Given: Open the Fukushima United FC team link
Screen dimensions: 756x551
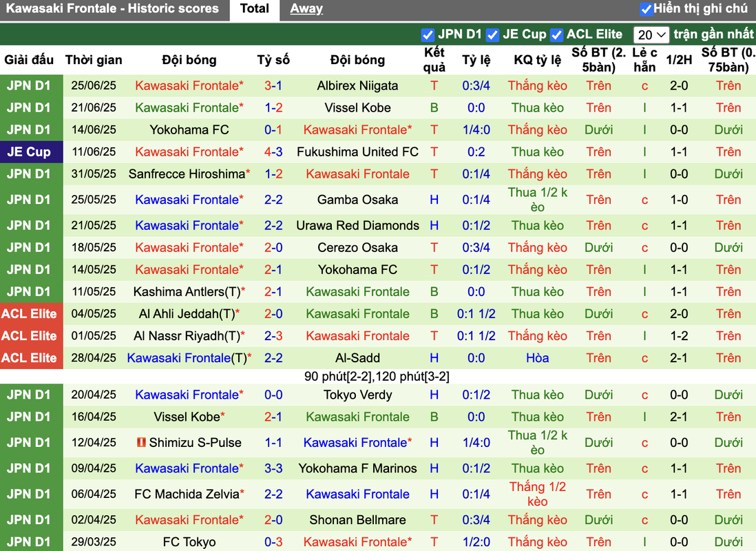Looking at the screenshot, I should tap(358, 152).
